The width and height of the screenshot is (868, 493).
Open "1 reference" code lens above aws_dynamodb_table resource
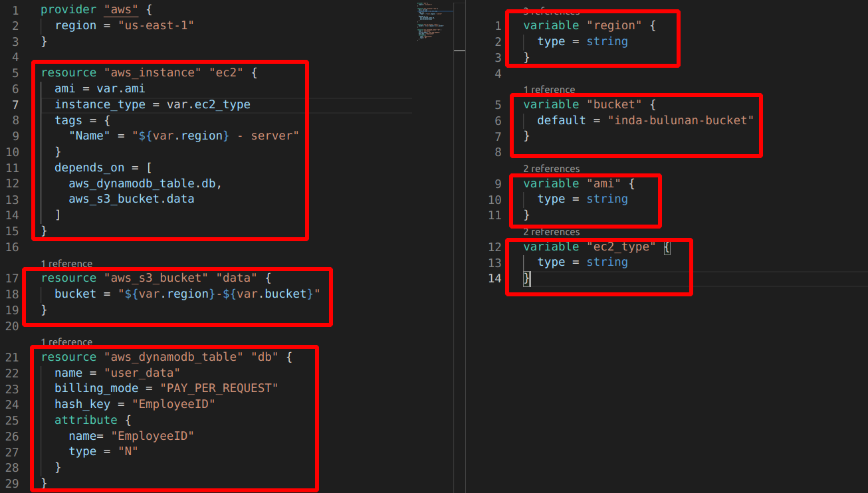coord(66,342)
